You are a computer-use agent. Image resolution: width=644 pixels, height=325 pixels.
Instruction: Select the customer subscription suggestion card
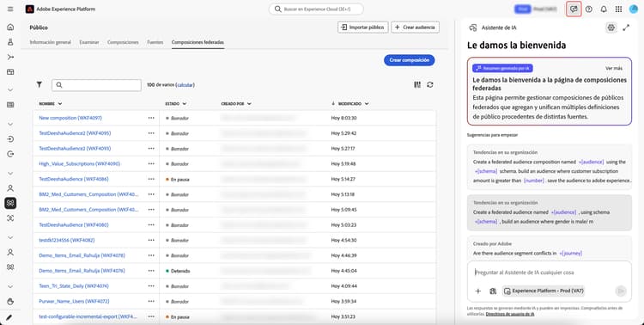click(x=550, y=167)
